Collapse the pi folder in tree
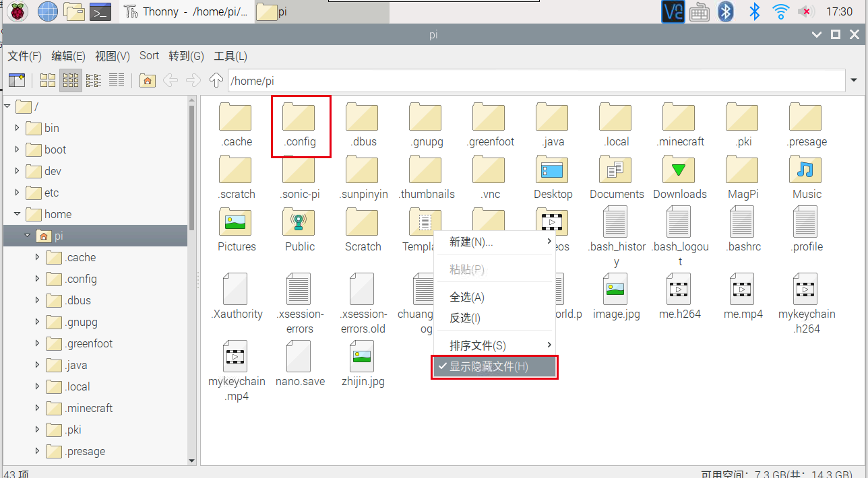The height and width of the screenshot is (478, 868). click(x=28, y=236)
